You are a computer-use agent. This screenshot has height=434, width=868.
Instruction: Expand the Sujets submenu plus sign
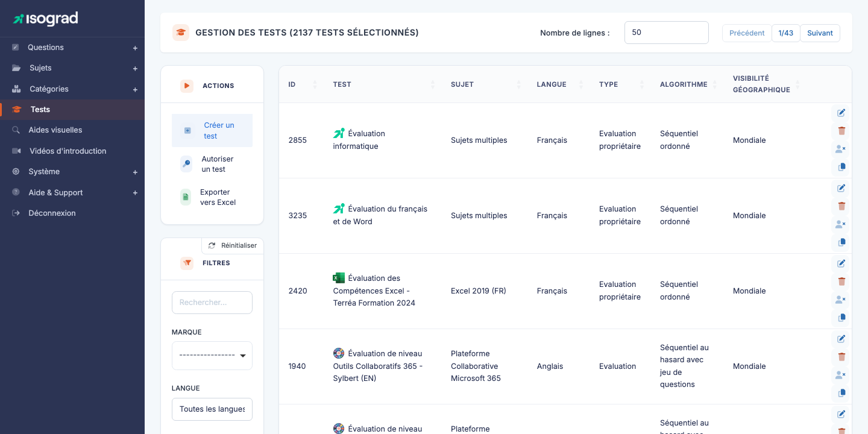coord(135,69)
